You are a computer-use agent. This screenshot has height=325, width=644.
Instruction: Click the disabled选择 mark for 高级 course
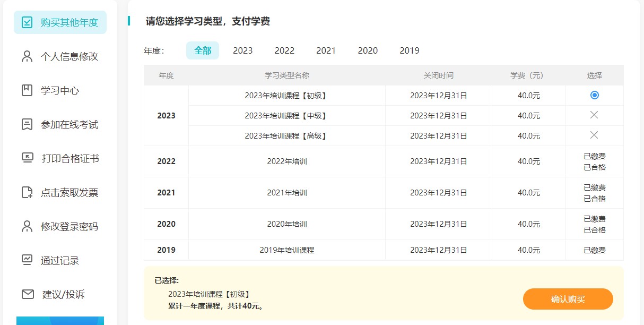(595, 135)
